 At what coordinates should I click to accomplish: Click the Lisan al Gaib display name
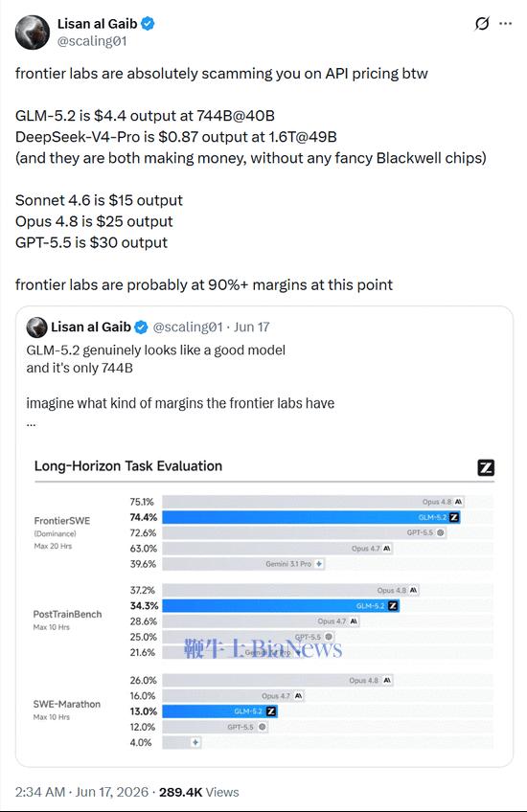tap(97, 23)
